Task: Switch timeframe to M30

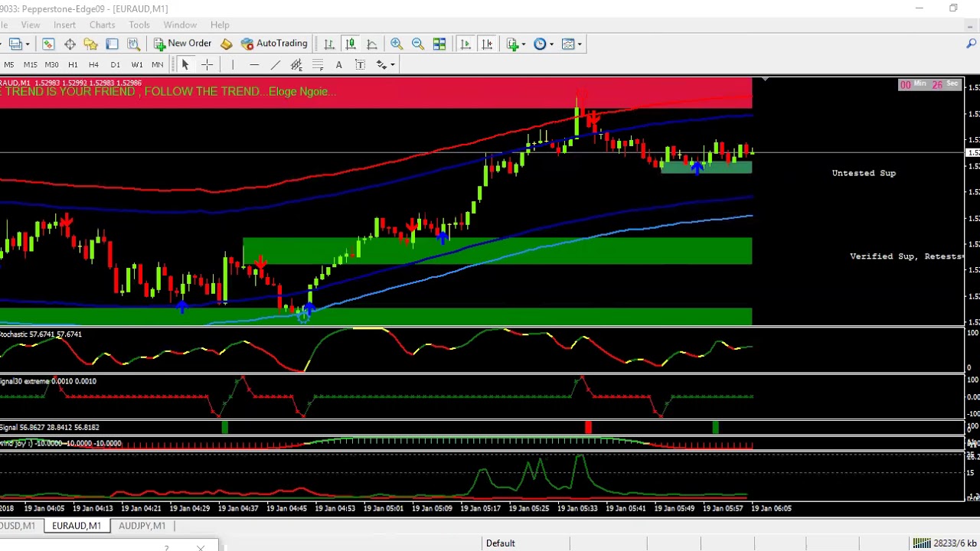Action: pyautogui.click(x=52, y=65)
